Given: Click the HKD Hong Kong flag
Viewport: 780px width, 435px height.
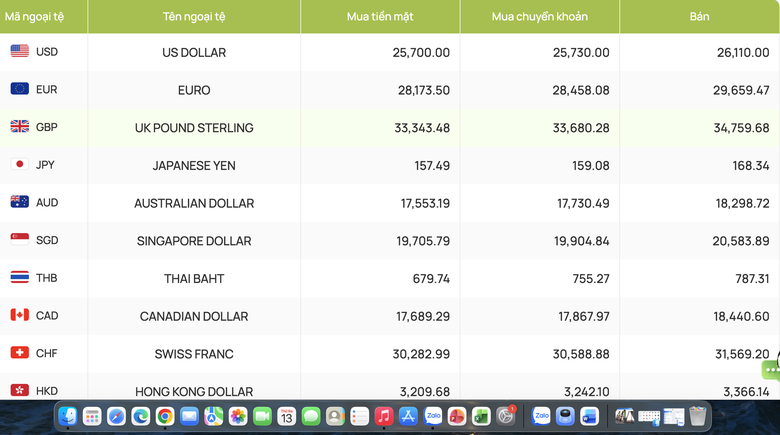Looking at the screenshot, I should tap(20, 390).
